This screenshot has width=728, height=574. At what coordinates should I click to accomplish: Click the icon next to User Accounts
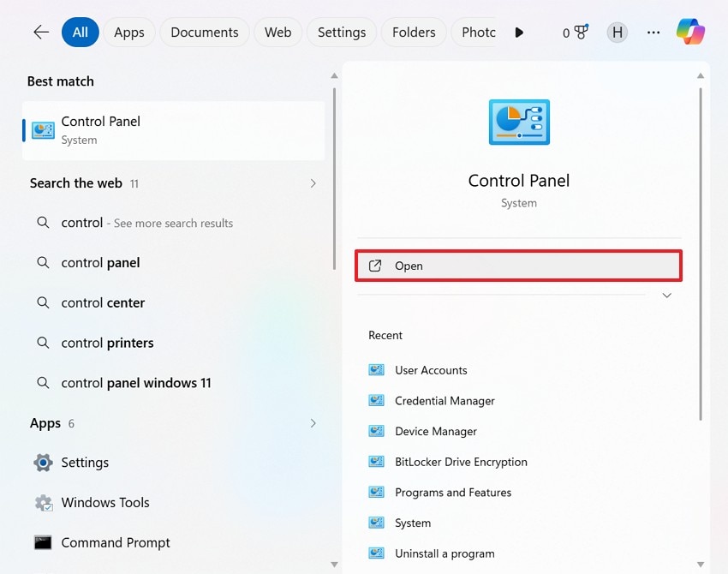[376, 369]
